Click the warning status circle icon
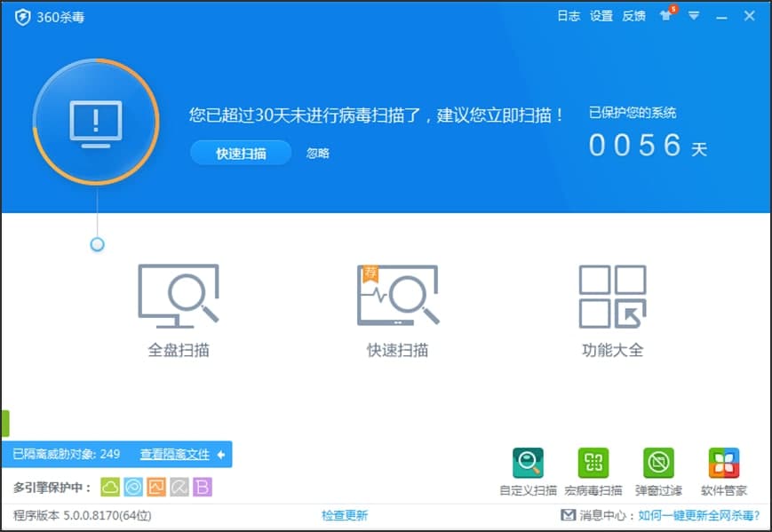 (95, 122)
